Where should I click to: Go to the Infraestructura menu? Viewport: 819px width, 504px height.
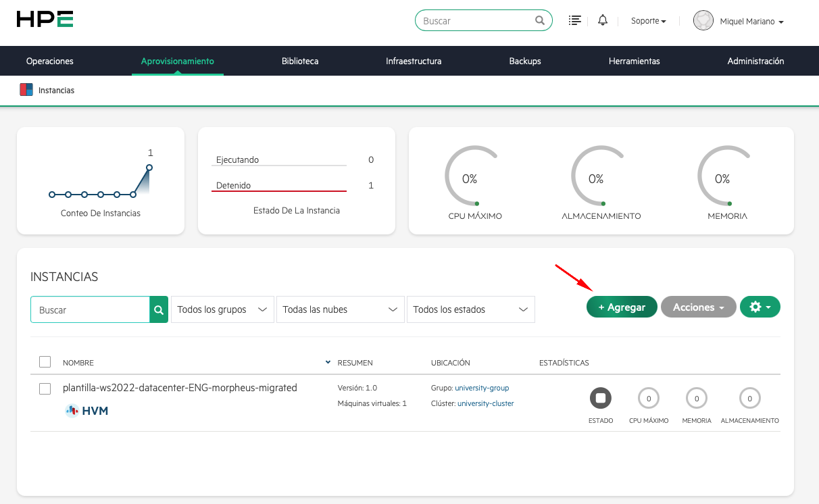[x=414, y=61]
